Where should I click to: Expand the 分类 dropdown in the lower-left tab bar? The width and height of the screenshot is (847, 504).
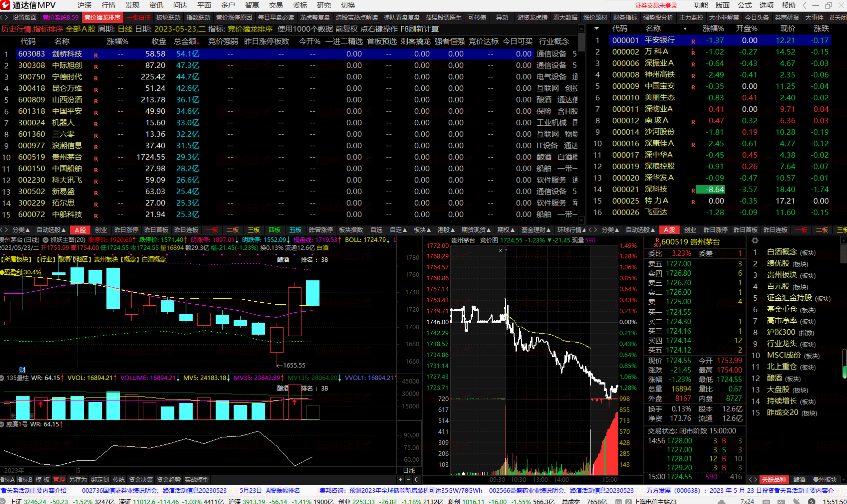(21, 230)
